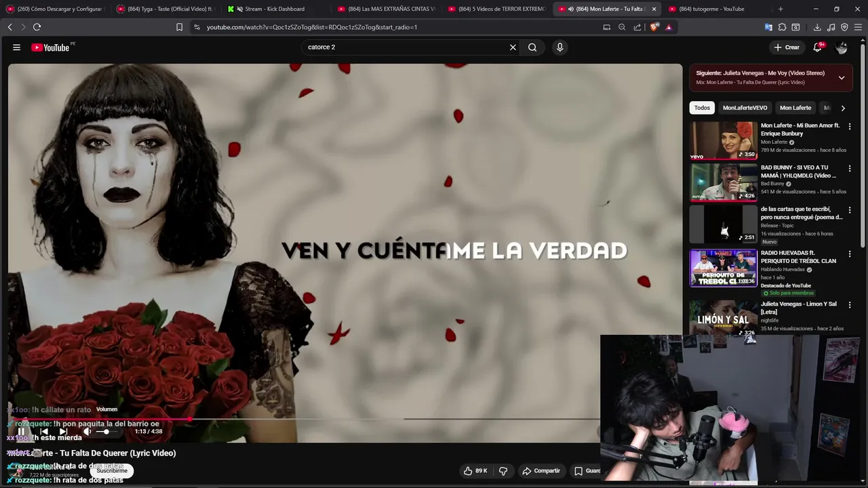This screenshot has height=488, width=868.
Task: Open options menu for Limon Y Sal video
Action: click(x=850, y=305)
